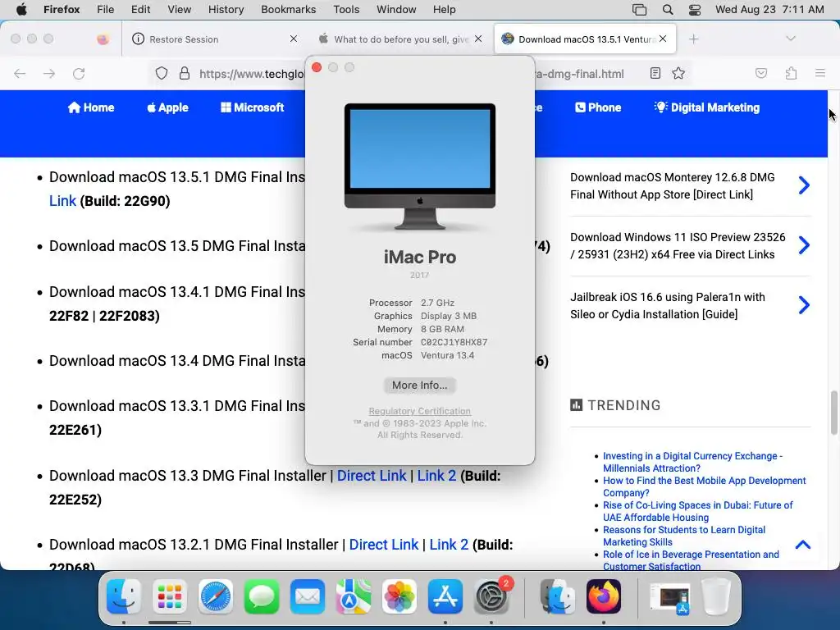Open the Trash in the Dock

pyautogui.click(x=716, y=596)
